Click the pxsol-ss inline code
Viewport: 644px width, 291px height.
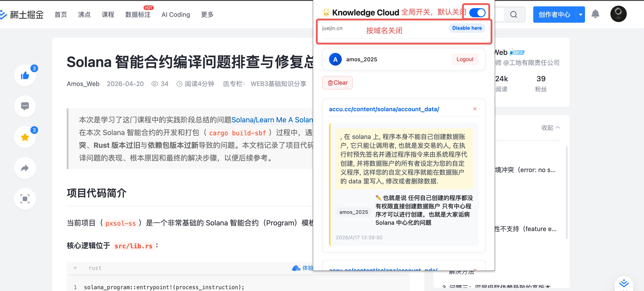pyautogui.click(x=120, y=223)
